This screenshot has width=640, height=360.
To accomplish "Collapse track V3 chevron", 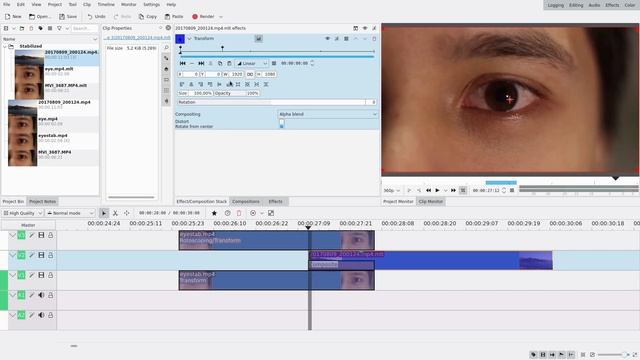I will (x=12, y=235).
